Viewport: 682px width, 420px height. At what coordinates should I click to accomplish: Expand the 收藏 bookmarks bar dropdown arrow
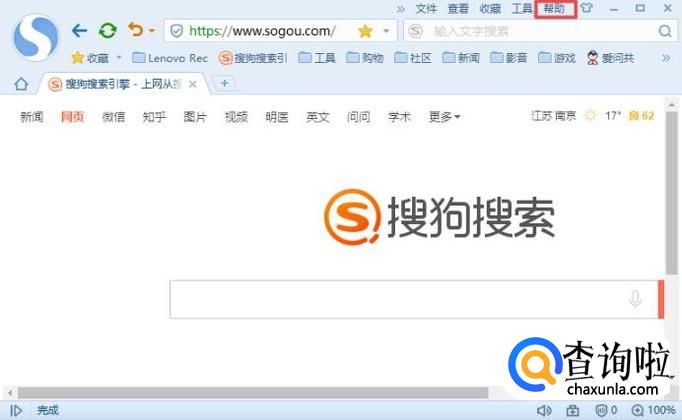119,57
